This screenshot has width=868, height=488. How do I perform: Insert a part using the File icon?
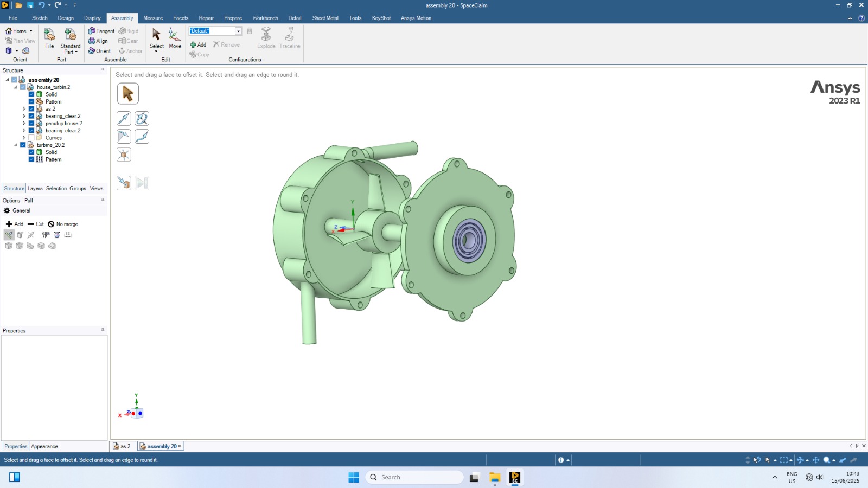(49, 38)
